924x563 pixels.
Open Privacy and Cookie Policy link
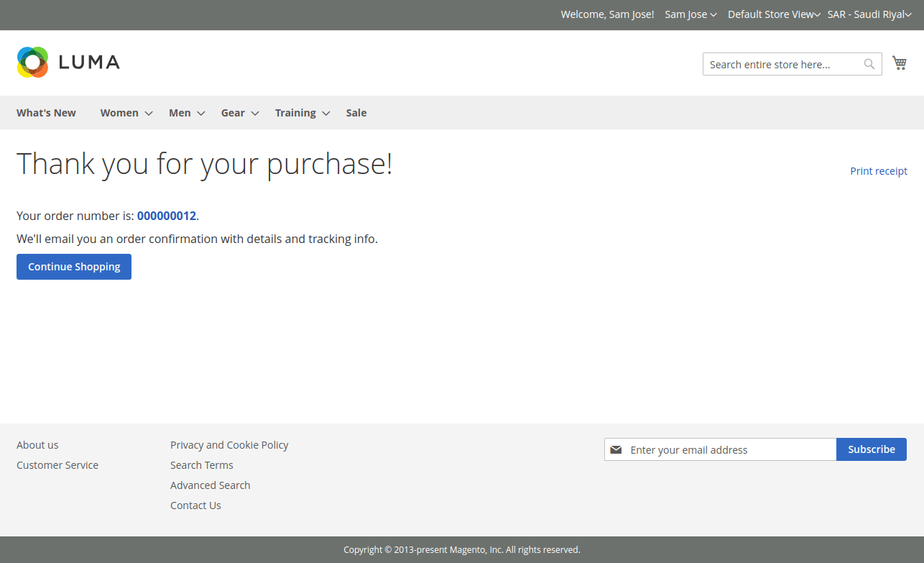229,445
